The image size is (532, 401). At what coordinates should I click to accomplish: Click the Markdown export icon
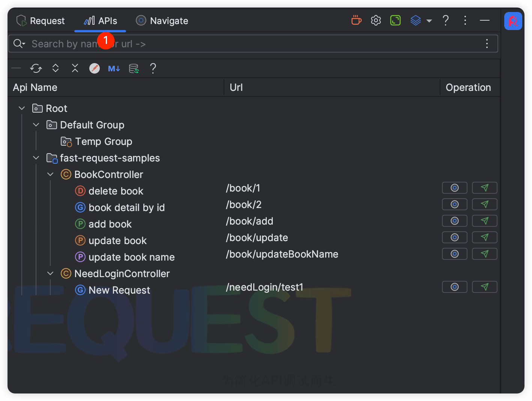click(114, 68)
